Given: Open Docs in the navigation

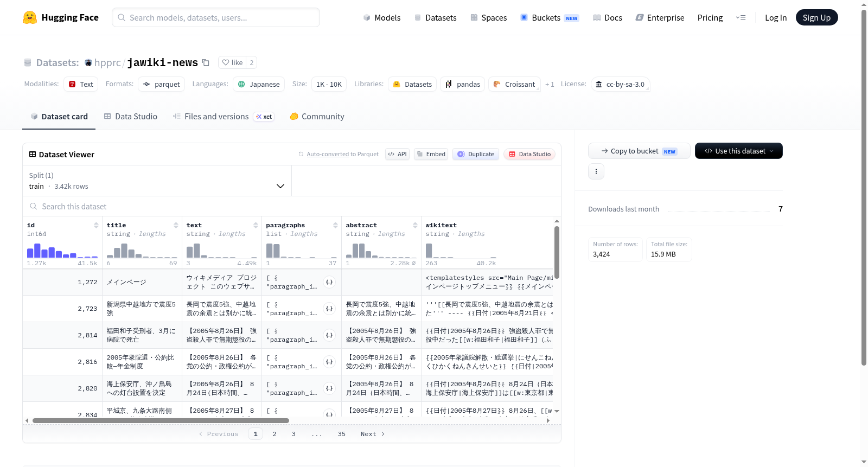Looking at the screenshot, I should (x=608, y=17).
